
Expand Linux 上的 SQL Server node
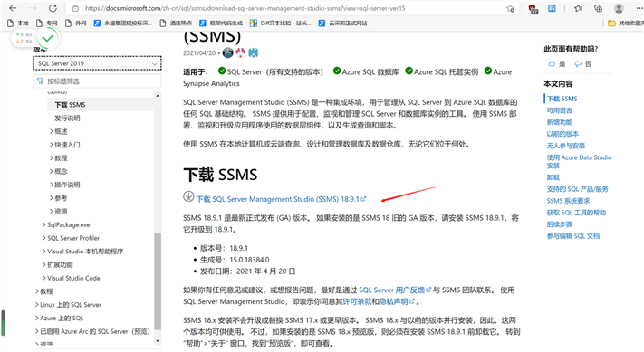[68, 305]
